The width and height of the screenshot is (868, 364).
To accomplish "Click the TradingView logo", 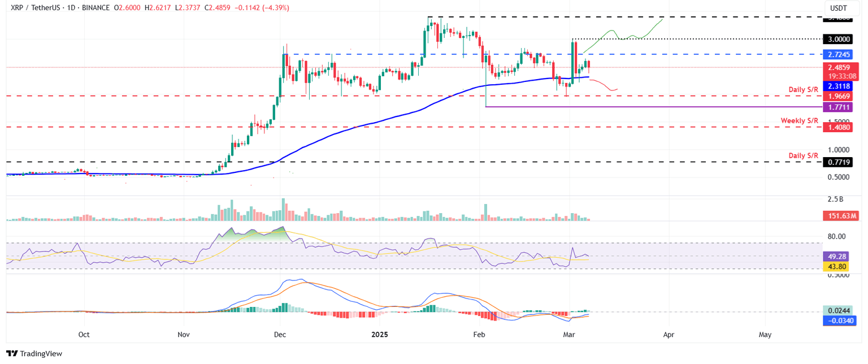I will coord(34,353).
